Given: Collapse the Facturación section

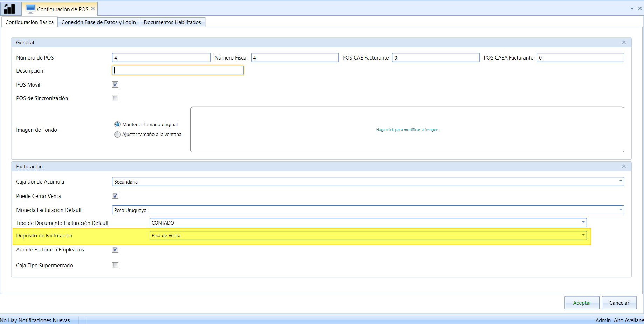Looking at the screenshot, I should [624, 166].
